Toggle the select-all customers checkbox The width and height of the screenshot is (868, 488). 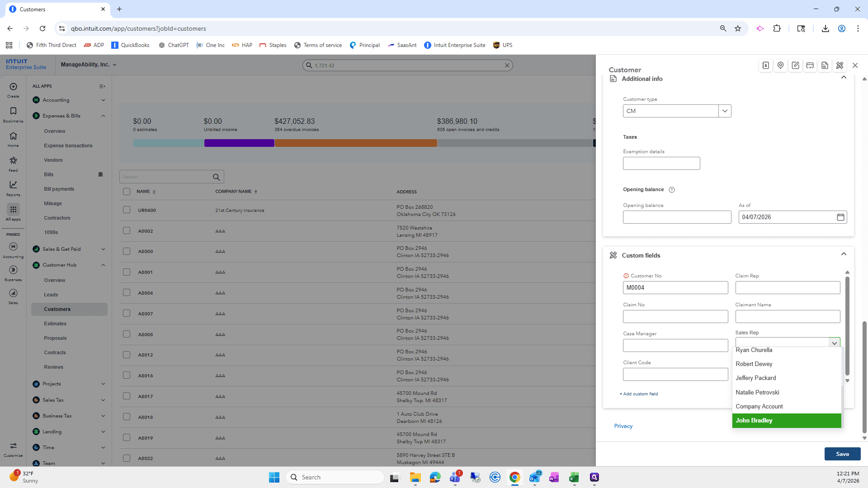[x=127, y=192]
